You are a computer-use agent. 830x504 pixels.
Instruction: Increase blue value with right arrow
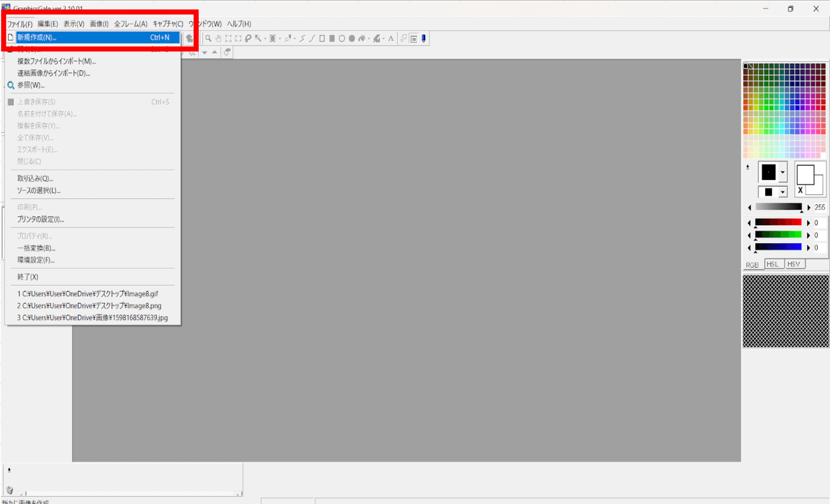click(x=809, y=248)
